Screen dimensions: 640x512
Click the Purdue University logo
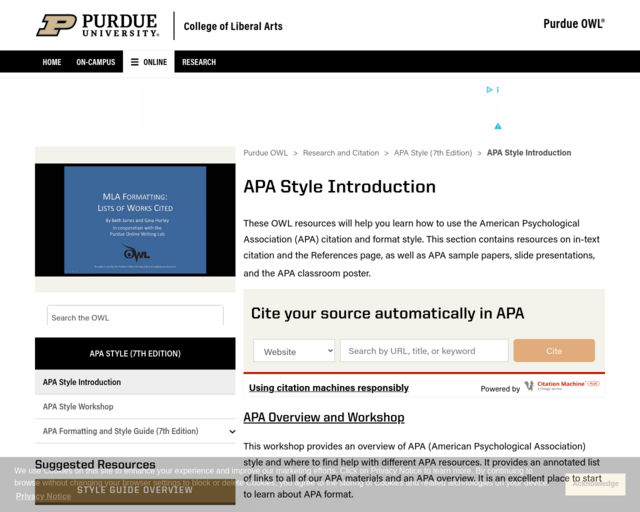98,25
